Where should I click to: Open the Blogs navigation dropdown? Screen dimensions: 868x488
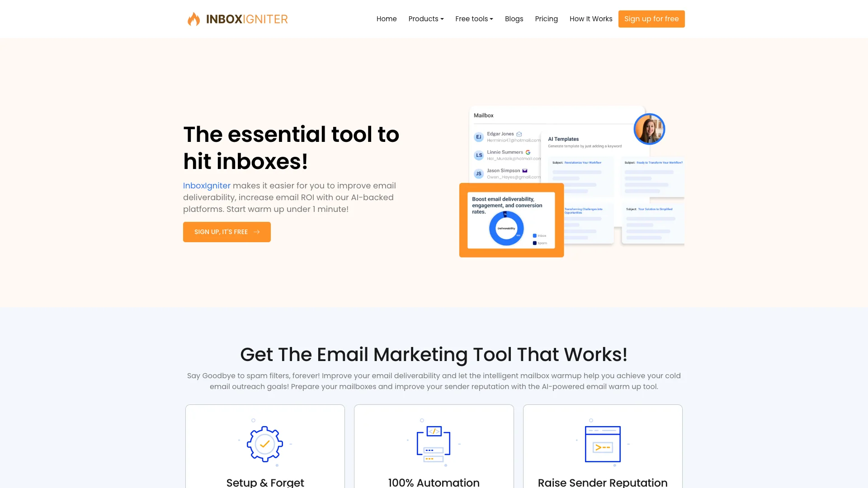(514, 19)
